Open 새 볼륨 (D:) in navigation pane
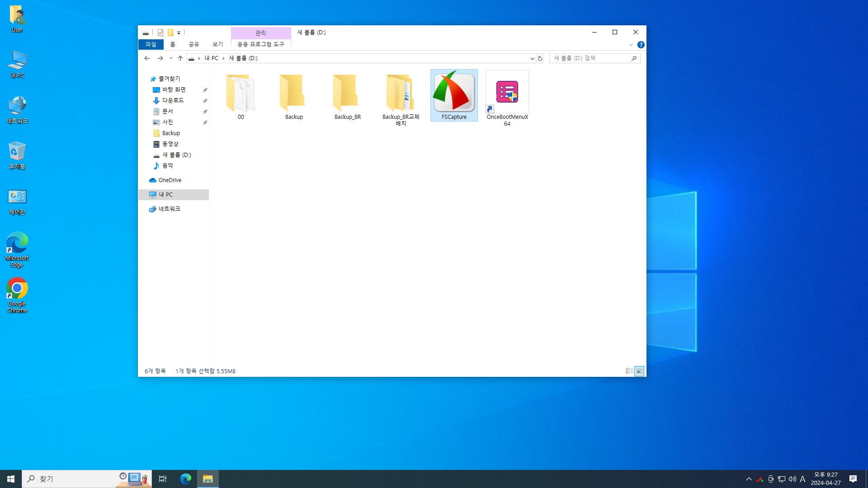 [x=177, y=155]
